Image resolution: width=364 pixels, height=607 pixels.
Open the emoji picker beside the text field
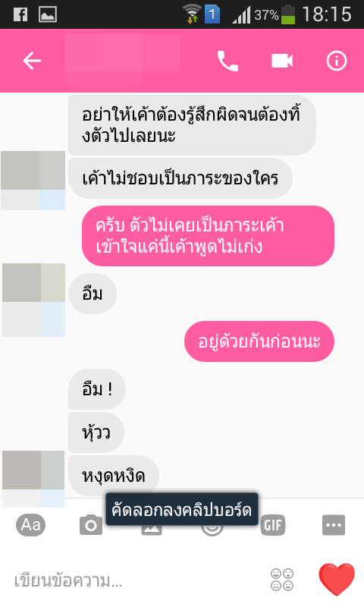coord(282,580)
